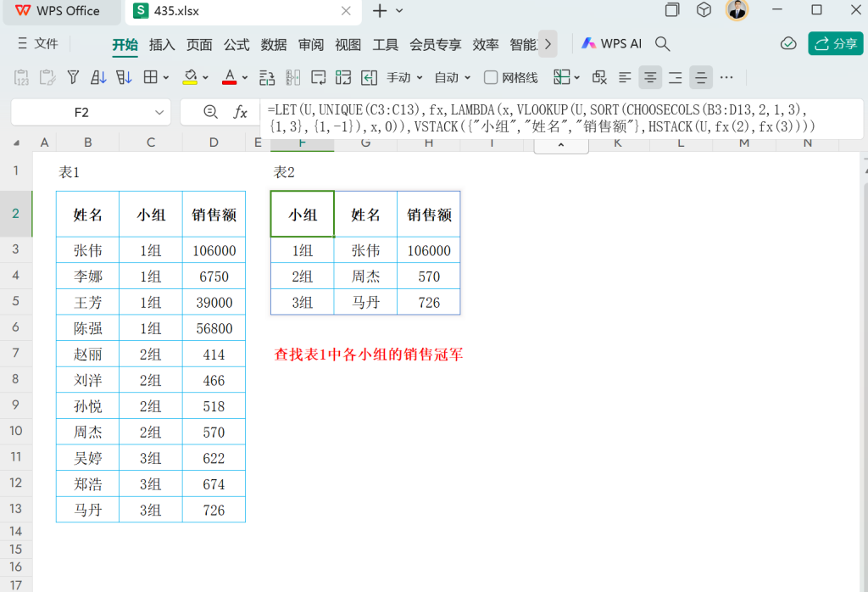Switch to the 数据 tab
The height and width of the screenshot is (592, 868).
[274, 44]
